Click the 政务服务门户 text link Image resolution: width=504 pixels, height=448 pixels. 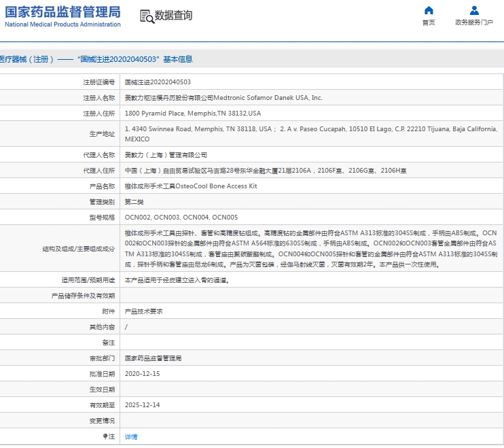(x=474, y=22)
